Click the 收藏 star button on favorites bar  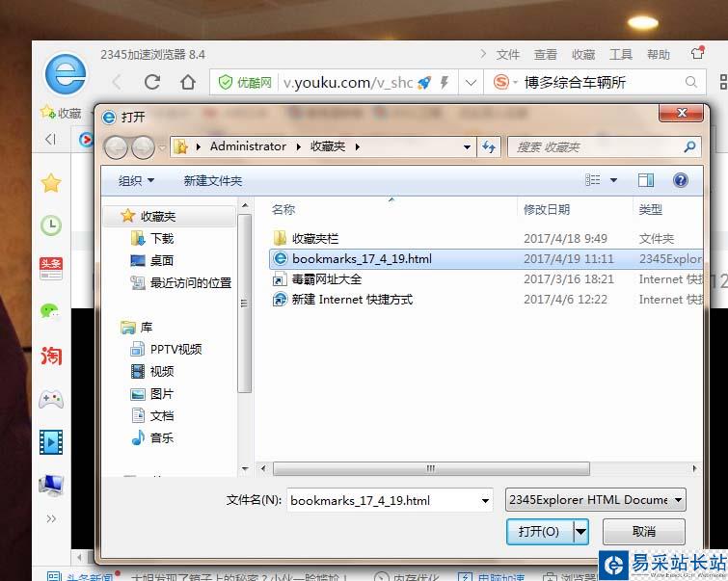tap(61, 113)
